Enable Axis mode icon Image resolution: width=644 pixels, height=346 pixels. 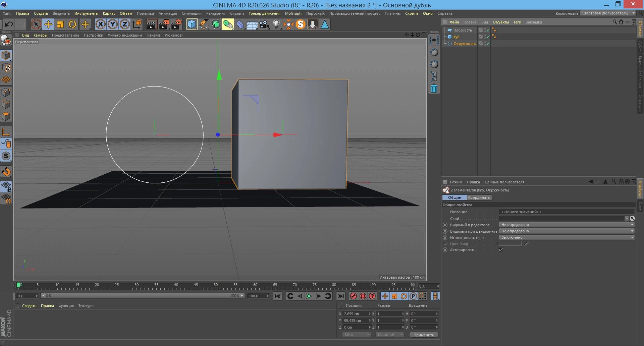pos(6,131)
